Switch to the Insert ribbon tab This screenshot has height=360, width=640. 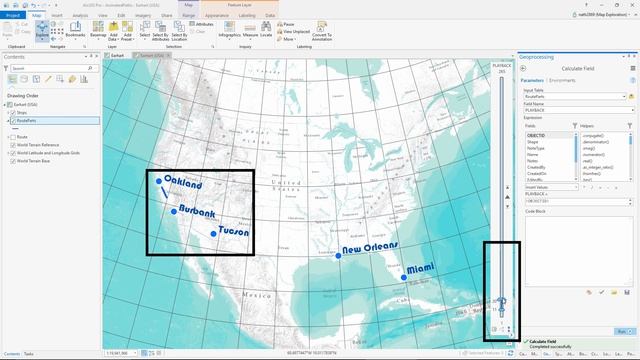[57, 16]
